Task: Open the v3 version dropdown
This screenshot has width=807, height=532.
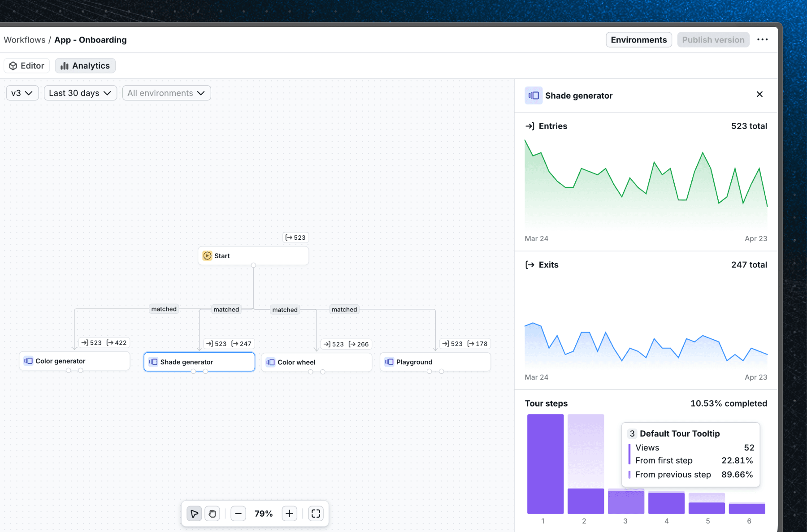Action: click(x=22, y=93)
